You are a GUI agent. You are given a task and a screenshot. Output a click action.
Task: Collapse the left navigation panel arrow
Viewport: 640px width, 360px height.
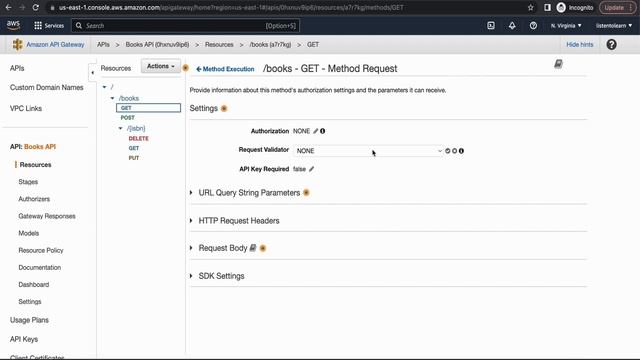click(x=93, y=73)
